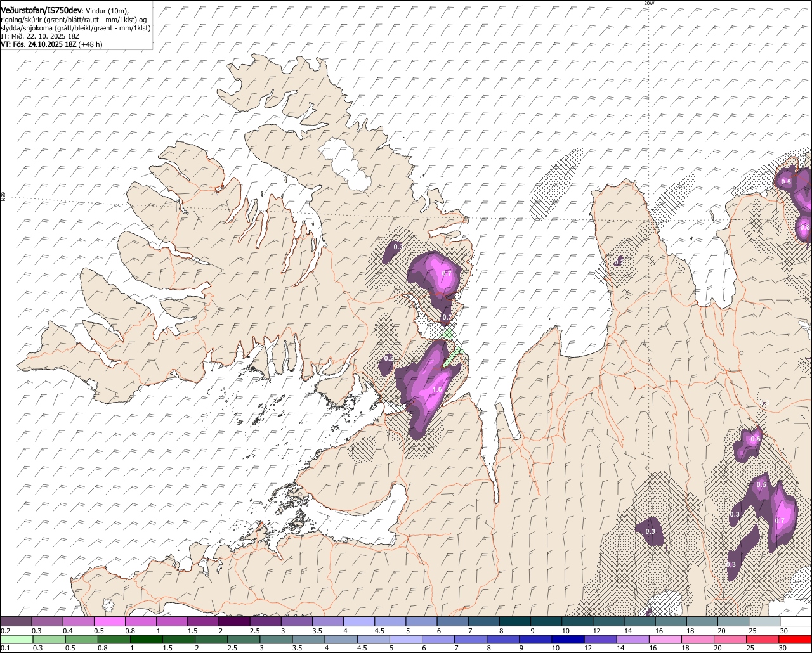Click the dark teal 8 swatch in upper legend row
The width and height of the screenshot is (812, 653).
click(x=515, y=621)
